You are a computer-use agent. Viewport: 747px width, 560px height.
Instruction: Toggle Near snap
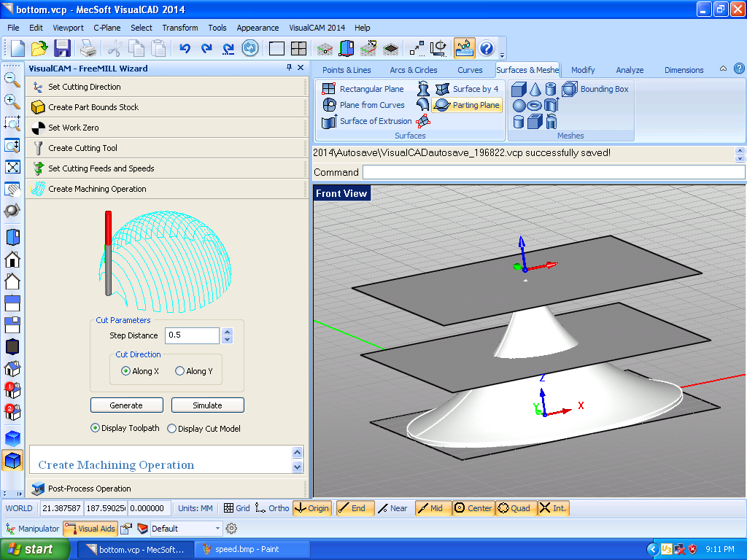click(x=393, y=508)
